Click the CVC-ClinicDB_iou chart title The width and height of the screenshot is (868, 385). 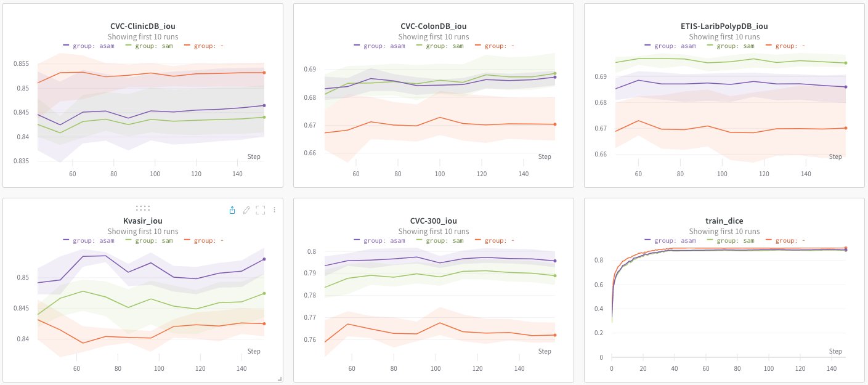pos(143,26)
